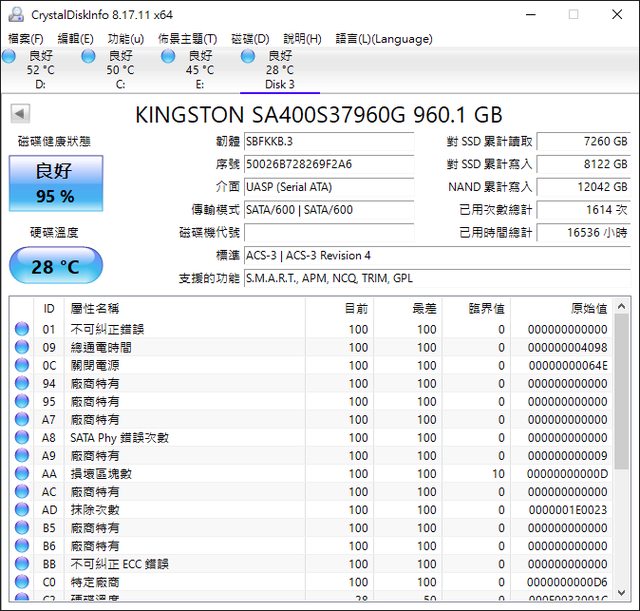Select drive C: status orb at 50 °C
The height and width of the screenshot is (611, 640).
point(89,56)
